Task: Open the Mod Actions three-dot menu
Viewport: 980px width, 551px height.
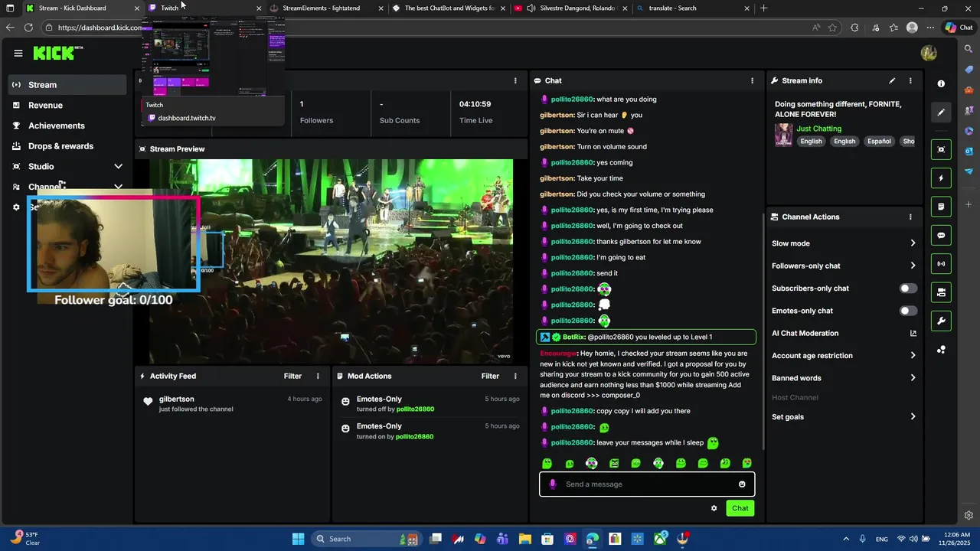Action: pyautogui.click(x=515, y=376)
